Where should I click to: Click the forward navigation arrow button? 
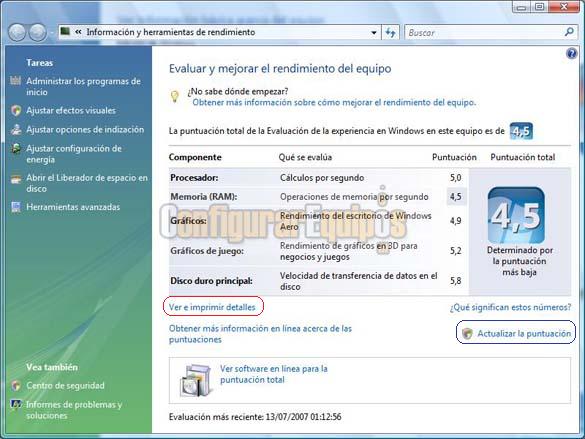[38, 33]
